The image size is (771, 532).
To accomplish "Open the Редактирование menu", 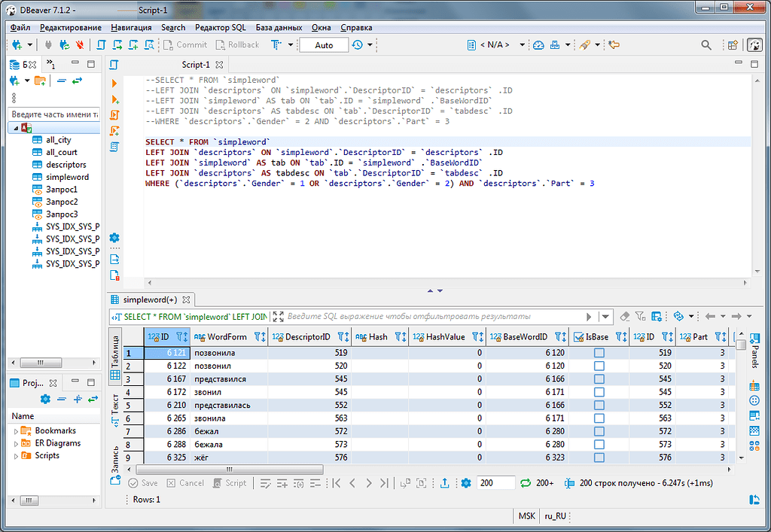I will 71,28.
